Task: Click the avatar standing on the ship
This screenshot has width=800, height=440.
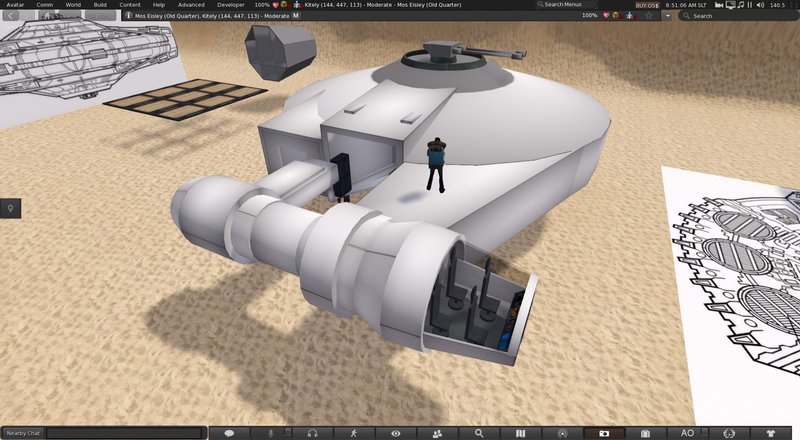Action: 436,164
